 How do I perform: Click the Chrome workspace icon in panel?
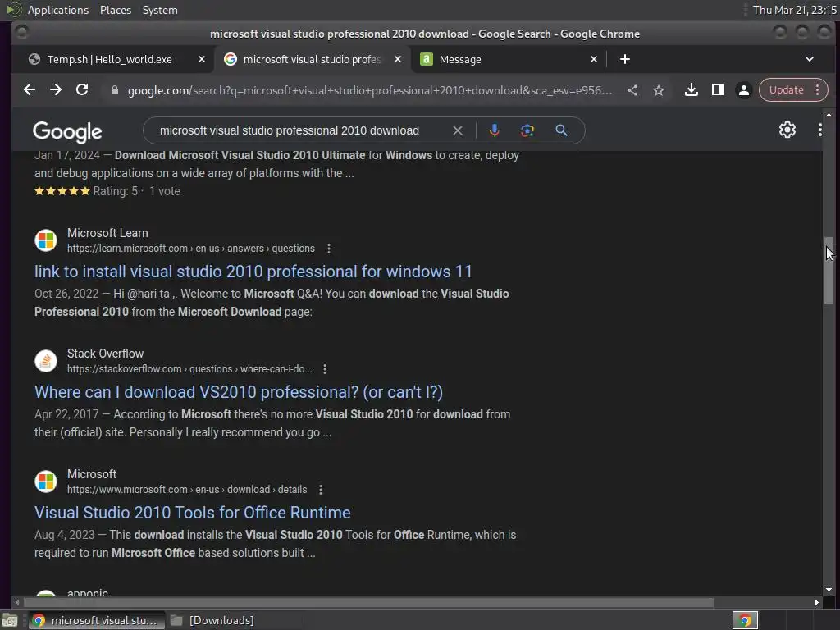pos(745,620)
